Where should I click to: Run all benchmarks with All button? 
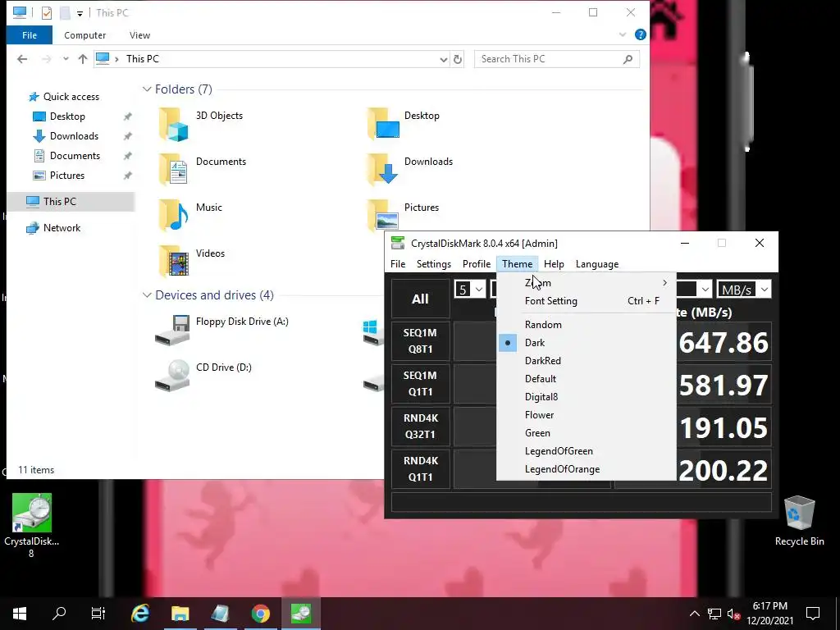(421, 299)
